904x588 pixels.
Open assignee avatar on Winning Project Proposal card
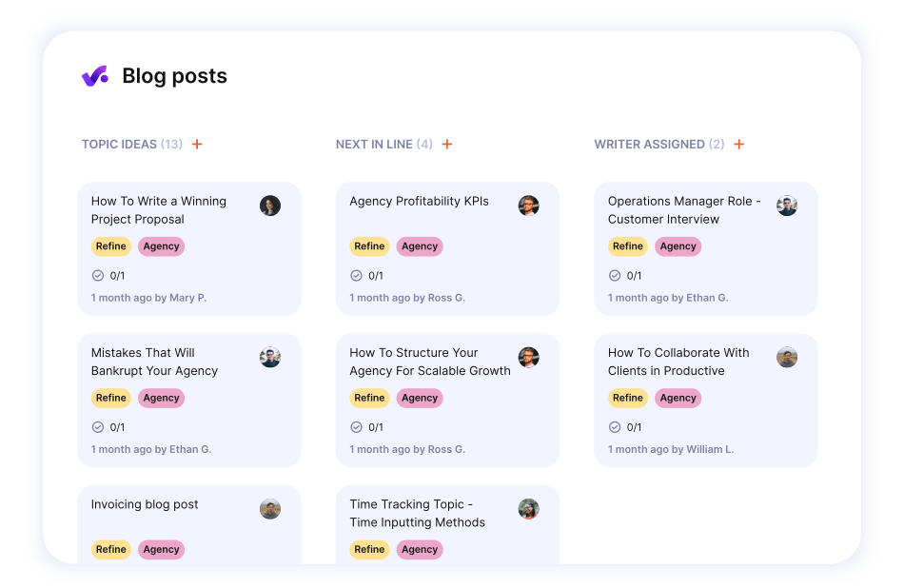(x=270, y=206)
